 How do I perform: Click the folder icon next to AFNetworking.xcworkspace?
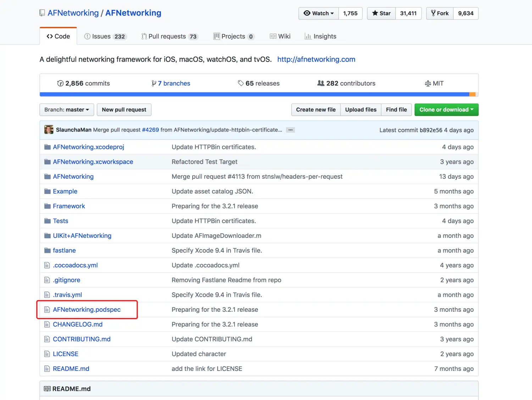click(48, 162)
